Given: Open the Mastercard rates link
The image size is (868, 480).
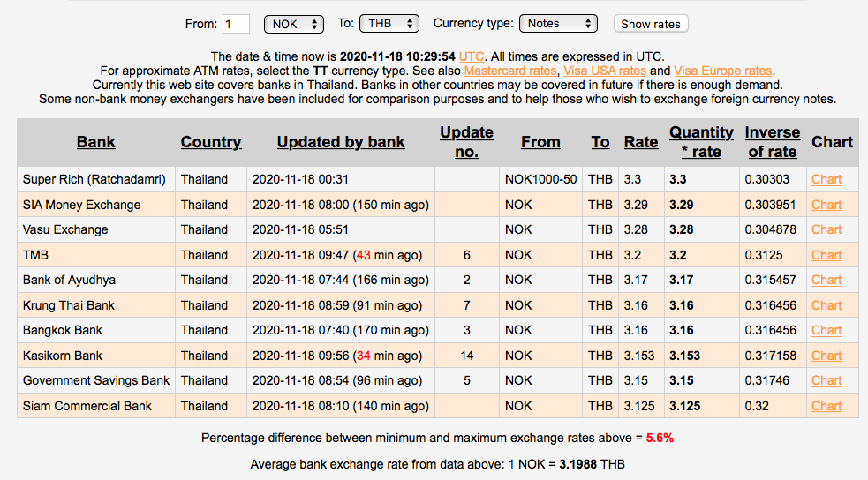Looking at the screenshot, I should 510,71.
